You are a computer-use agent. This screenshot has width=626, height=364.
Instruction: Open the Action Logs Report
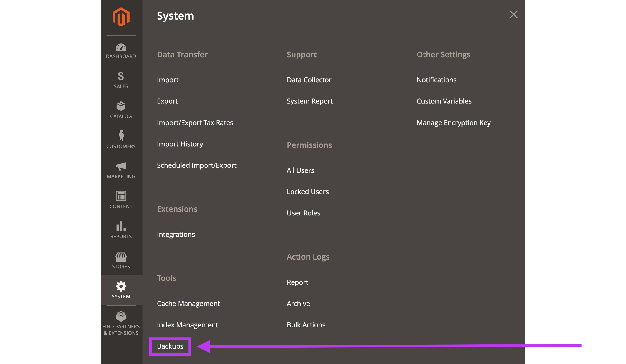[x=297, y=282]
